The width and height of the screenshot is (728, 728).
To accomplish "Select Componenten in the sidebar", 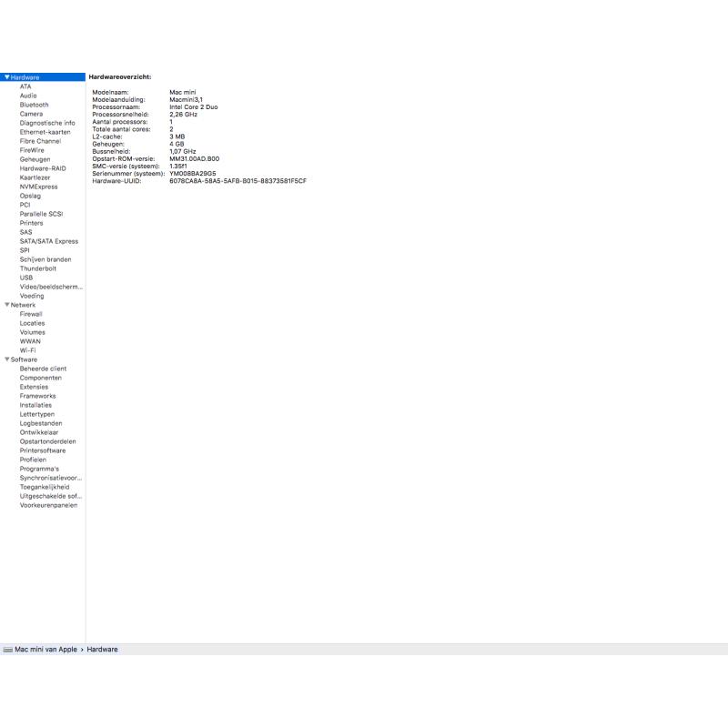I will (41, 378).
